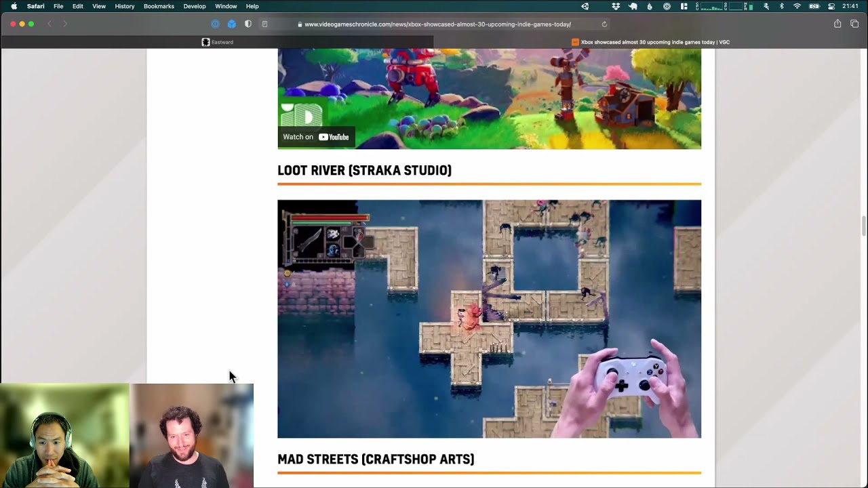Viewport: 868px width, 488px height.
Task: Open the Share sheet icon
Action: (837, 24)
